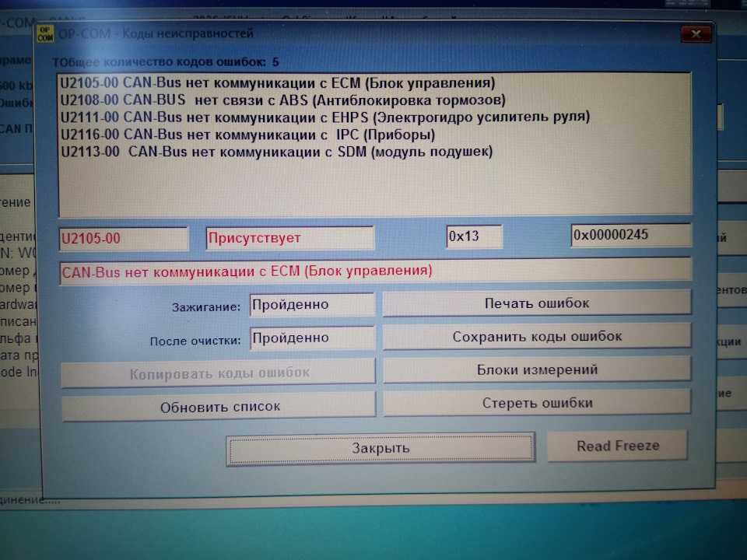This screenshot has width=747, height=560.
Task: Click the 'Печать ошибок' button
Action: (537, 303)
